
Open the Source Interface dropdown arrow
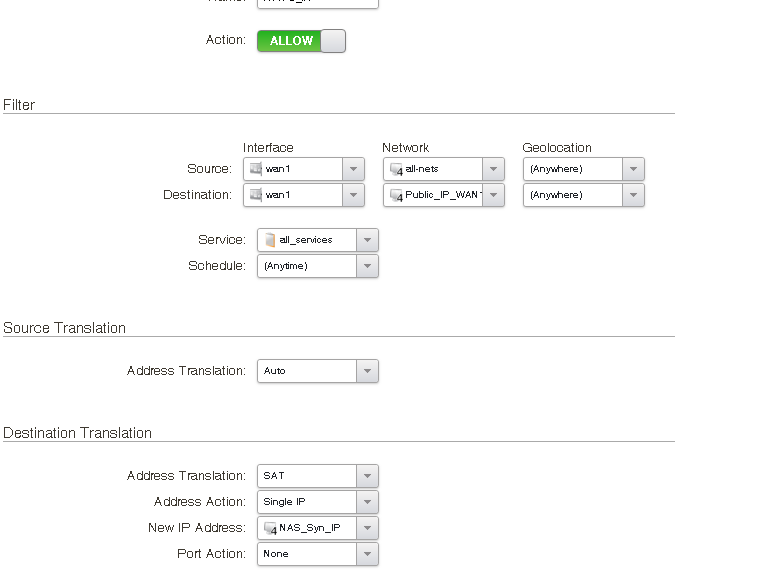point(353,169)
